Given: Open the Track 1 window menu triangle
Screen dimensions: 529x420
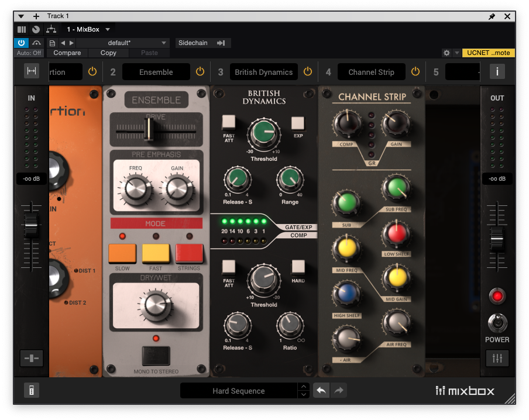Looking at the screenshot, I should (x=21, y=16).
